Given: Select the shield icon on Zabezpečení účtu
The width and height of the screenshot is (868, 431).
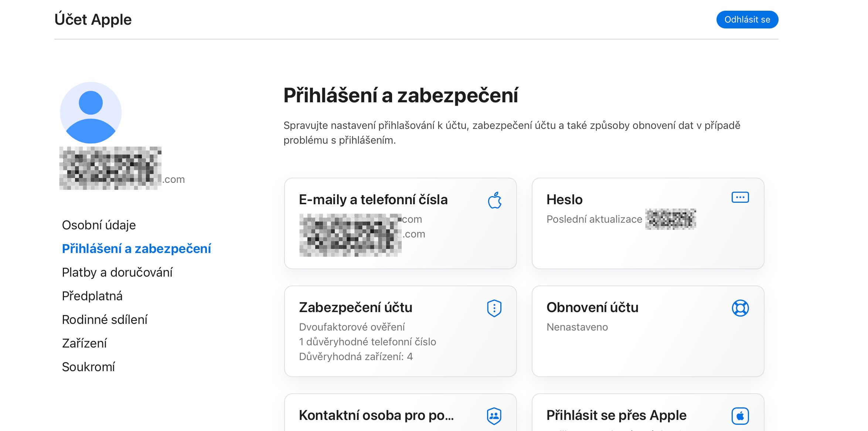Looking at the screenshot, I should 494,308.
